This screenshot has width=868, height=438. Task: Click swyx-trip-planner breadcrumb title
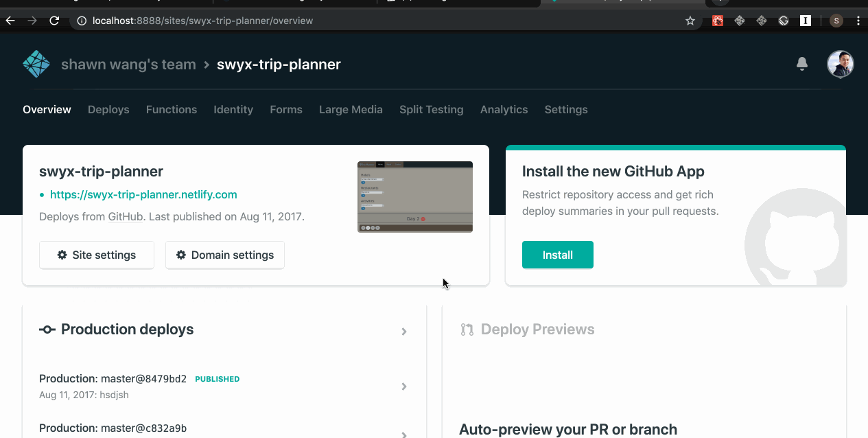coord(279,65)
